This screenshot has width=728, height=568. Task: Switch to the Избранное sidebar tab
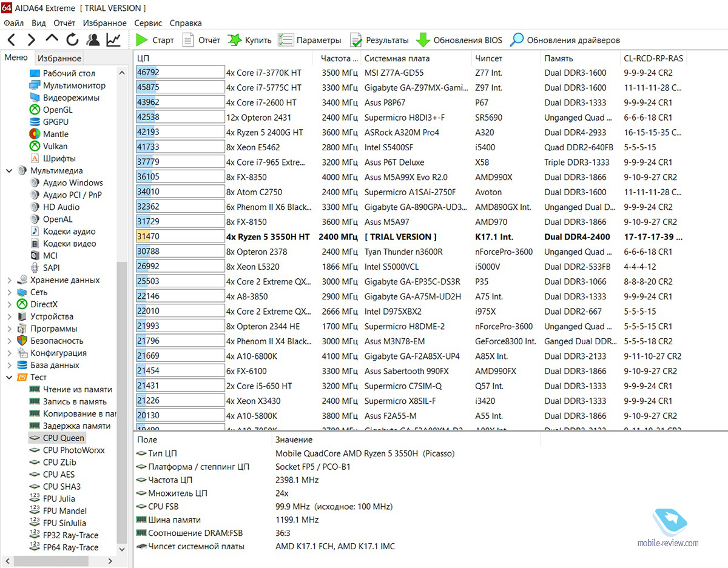pos(59,58)
